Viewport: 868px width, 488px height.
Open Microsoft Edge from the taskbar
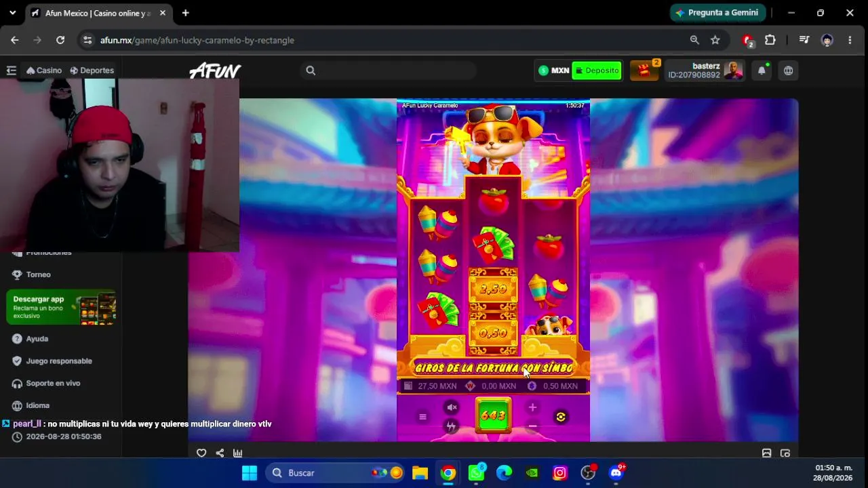tap(504, 472)
